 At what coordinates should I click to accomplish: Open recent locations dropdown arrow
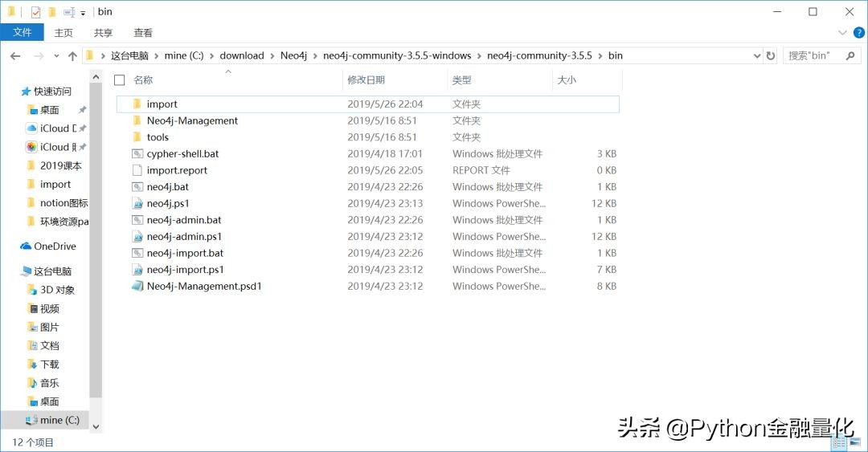tap(56, 56)
